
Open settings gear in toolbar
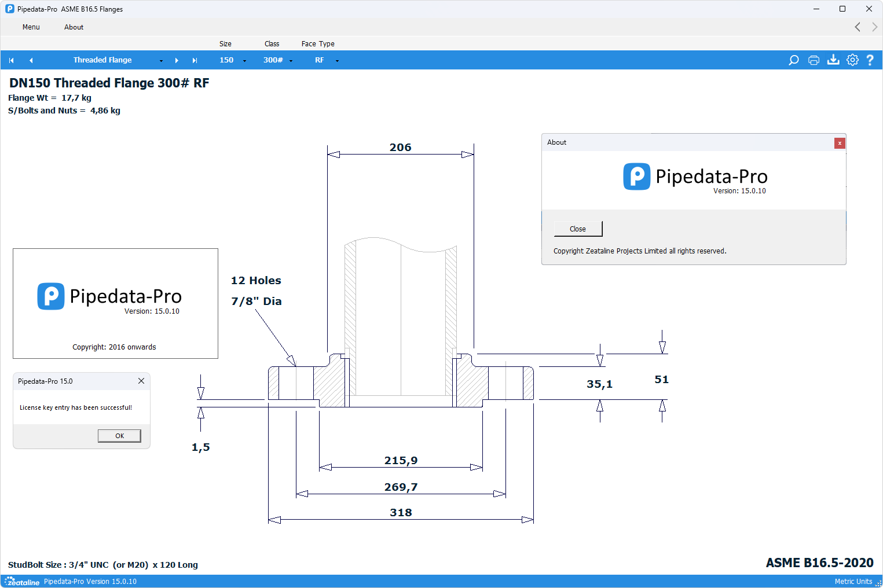point(852,60)
